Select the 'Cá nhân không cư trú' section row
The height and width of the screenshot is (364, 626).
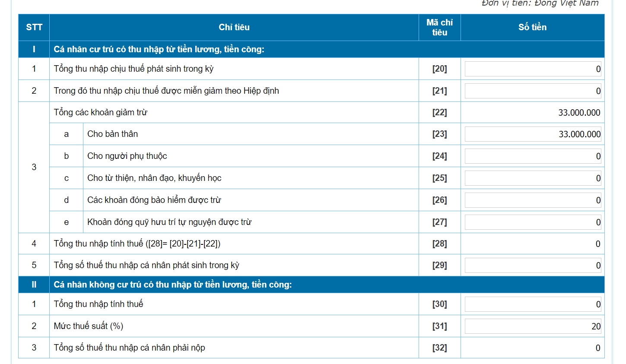(x=173, y=285)
